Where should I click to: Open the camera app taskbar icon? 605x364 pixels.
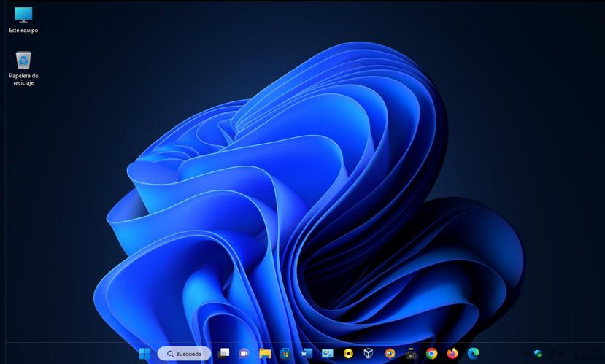pyautogui.click(x=411, y=353)
